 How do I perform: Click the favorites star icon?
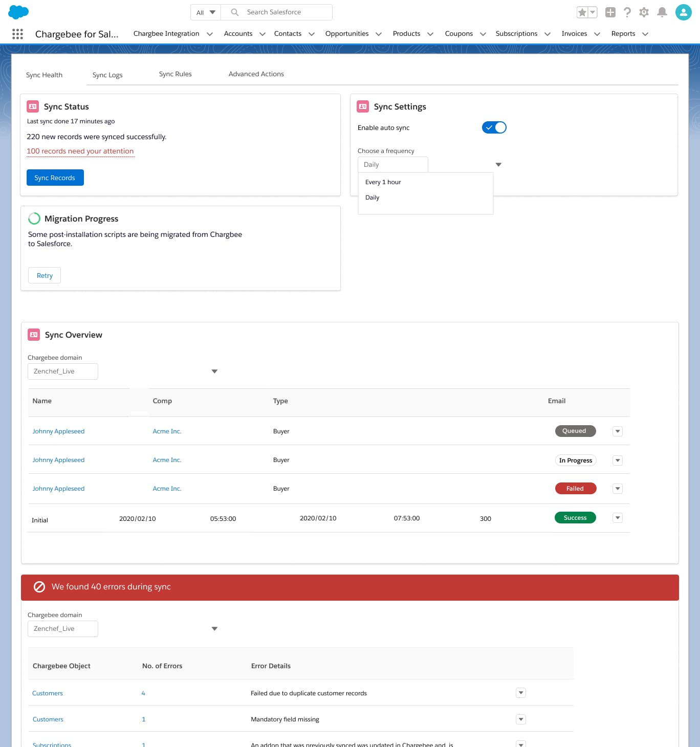(x=583, y=12)
